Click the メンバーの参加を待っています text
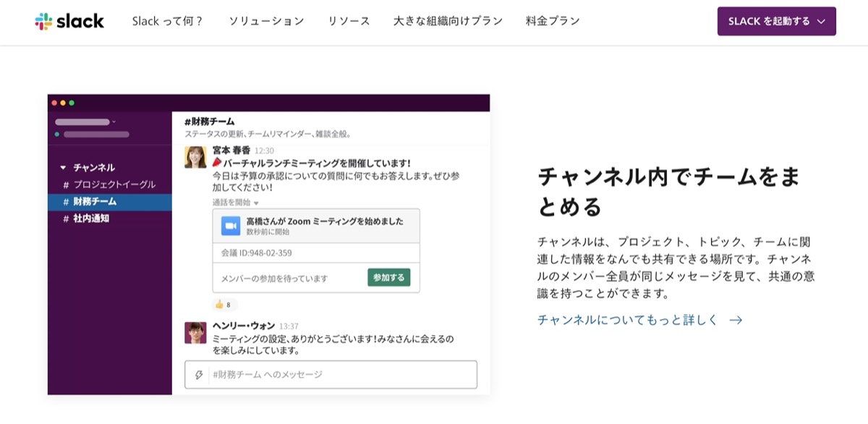Viewport: 868px width, 424px height. pyautogui.click(x=275, y=278)
